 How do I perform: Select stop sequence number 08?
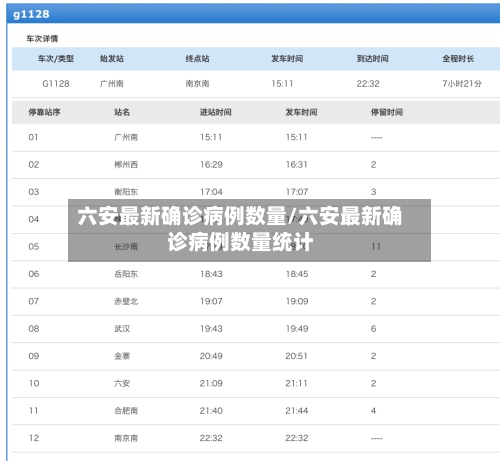coord(34,328)
